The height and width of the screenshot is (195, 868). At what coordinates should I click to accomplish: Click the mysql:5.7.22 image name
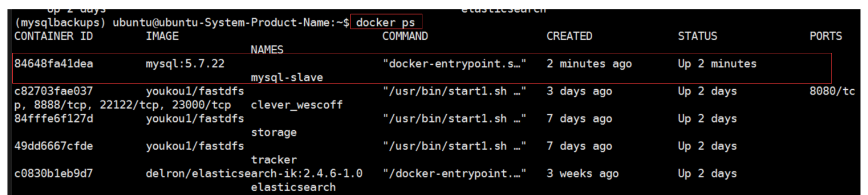click(x=185, y=64)
